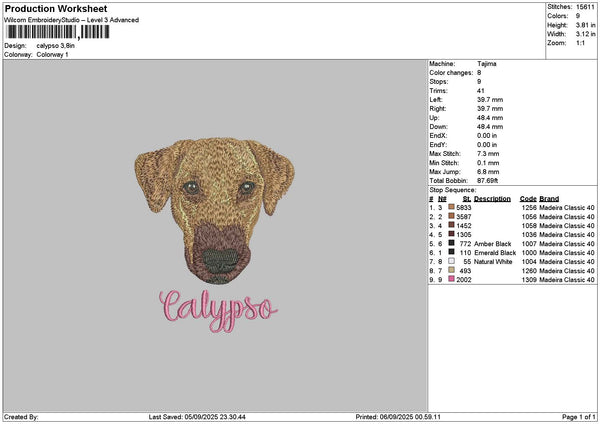Click the Wilcom EmbroideryStudio subtitle text
This screenshot has height=424, width=600.
click(x=72, y=20)
